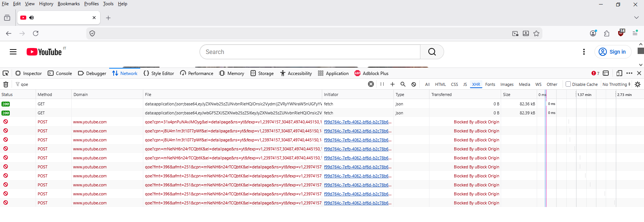The height and width of the screenshot is (222, 644).
Task: Open the Debugger panel
Action: pos(92,73)
